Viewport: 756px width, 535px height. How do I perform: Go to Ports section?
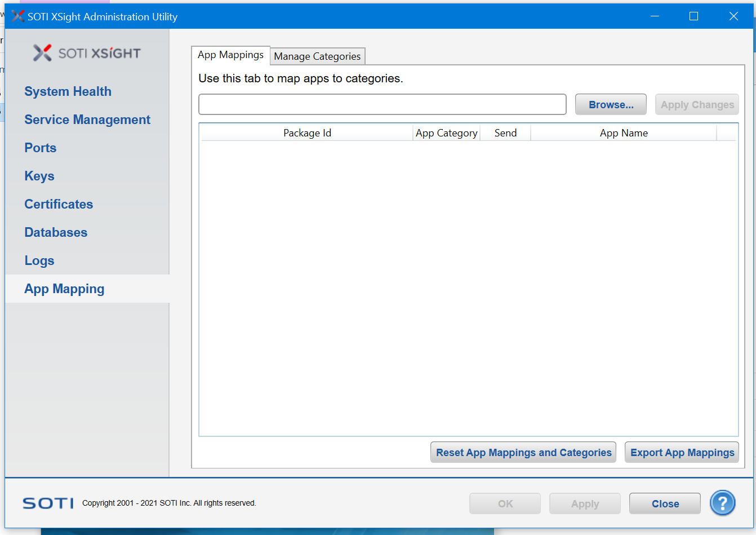pos(41,148)
